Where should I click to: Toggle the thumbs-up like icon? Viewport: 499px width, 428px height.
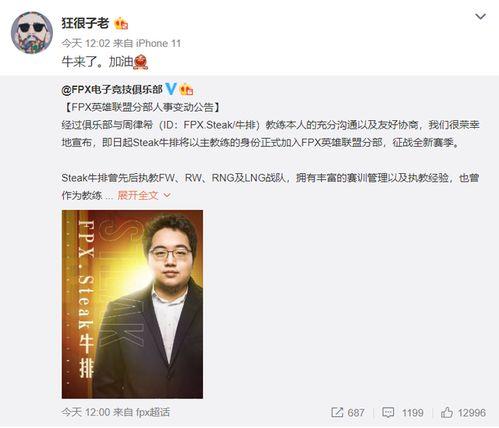(446, 412)
